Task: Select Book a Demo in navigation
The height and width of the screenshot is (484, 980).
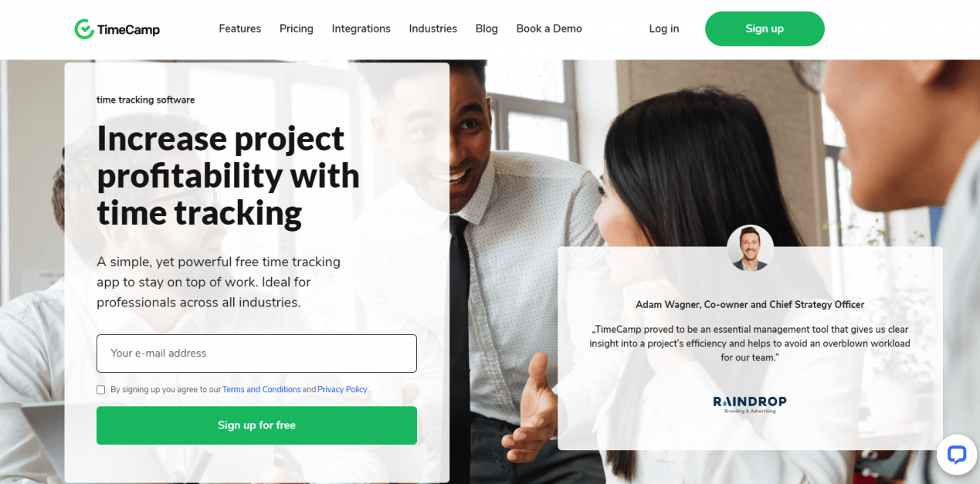Action: [549, 29]
